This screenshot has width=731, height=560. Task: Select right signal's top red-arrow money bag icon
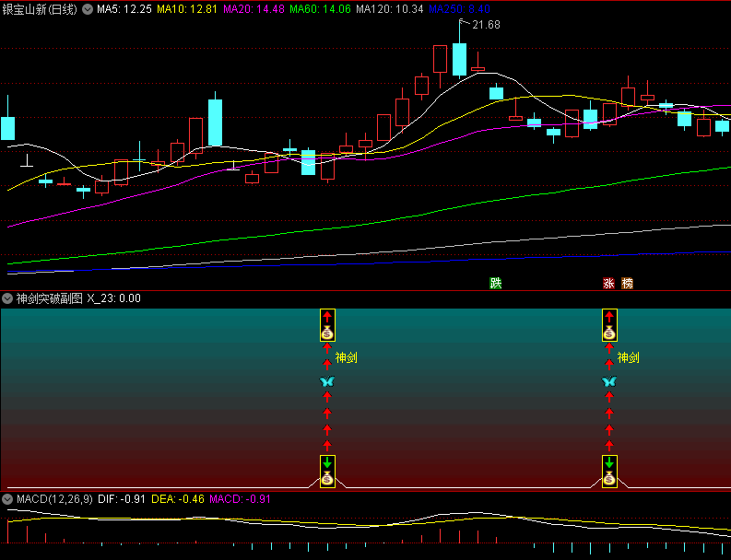click(x=609, y=325)
